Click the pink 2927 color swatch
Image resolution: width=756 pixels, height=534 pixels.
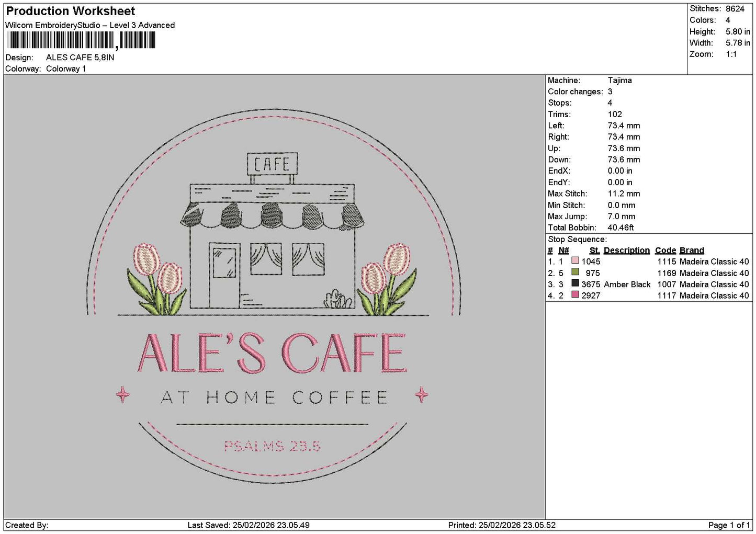575,294
